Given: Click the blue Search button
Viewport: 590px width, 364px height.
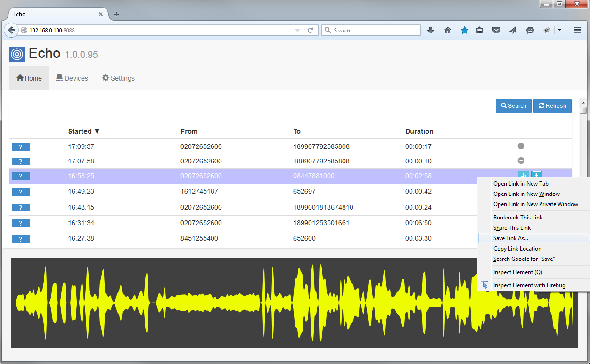Looking at the screenshot, I should (514, 106).
